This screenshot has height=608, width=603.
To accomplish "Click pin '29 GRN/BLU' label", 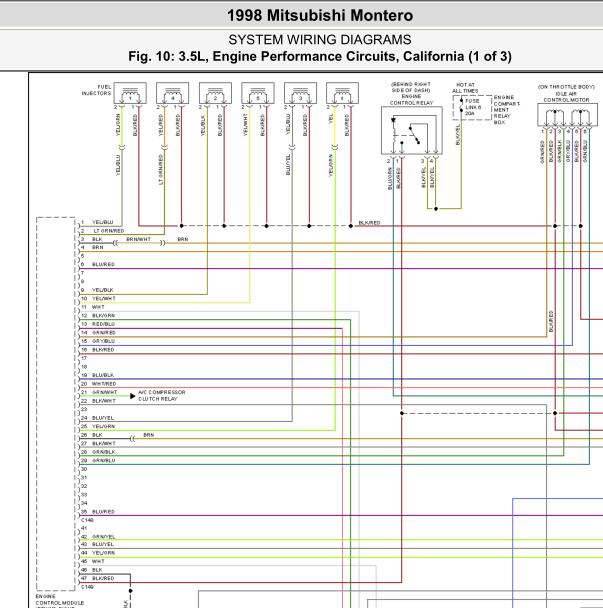I will pos(98,461).
